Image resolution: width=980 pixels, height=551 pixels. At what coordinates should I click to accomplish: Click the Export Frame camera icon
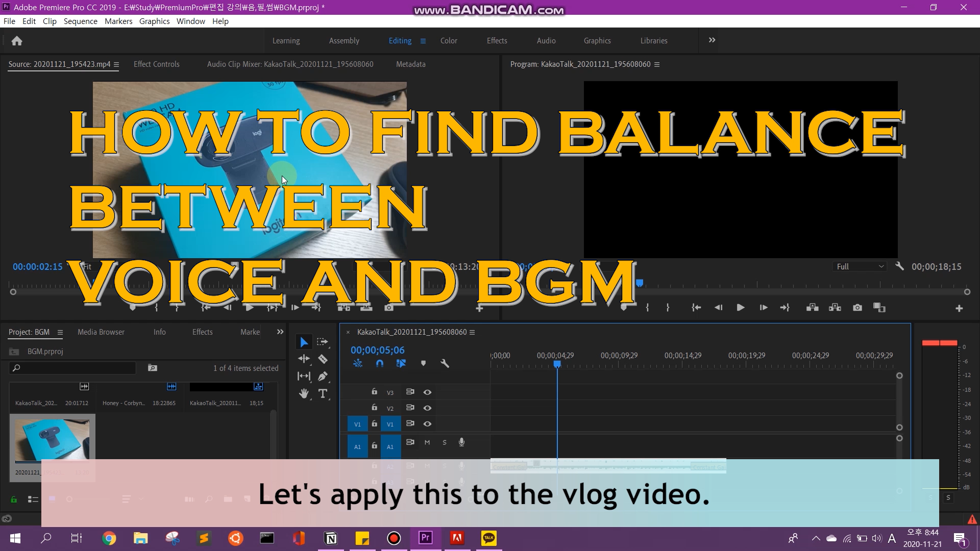(x=857, y=308)
